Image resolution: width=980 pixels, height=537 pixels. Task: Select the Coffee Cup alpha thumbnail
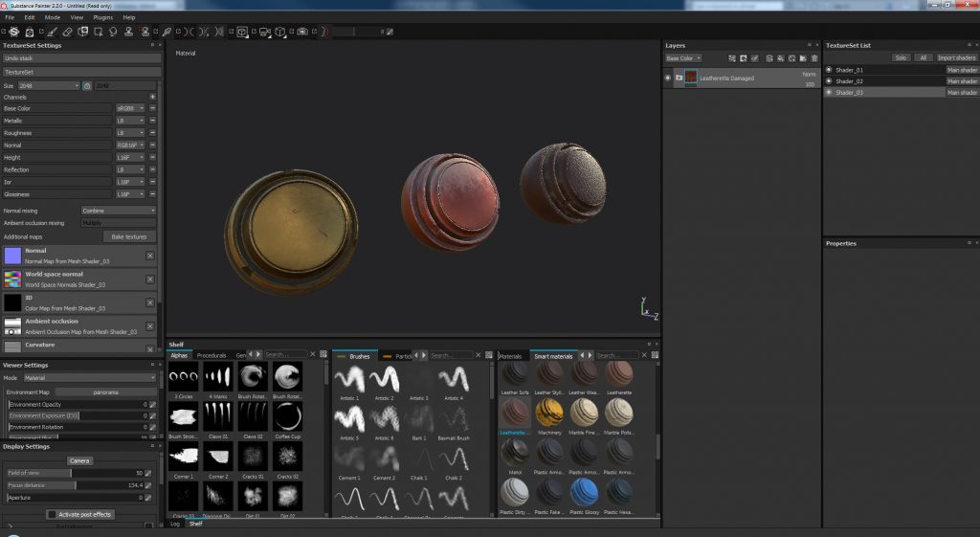pos(287,416)
